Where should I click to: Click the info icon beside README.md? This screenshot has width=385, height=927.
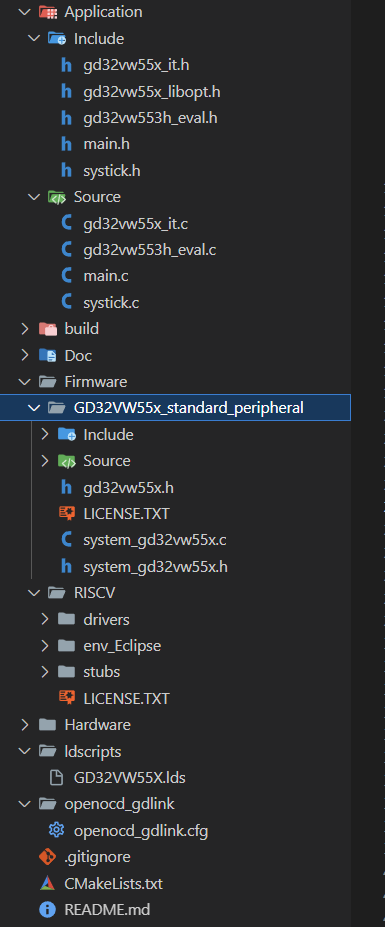click(x=47, y=909)
